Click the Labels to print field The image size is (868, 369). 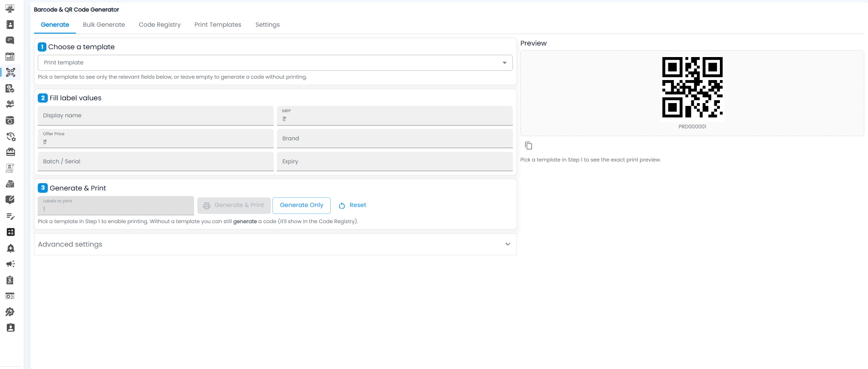[116, 205]
